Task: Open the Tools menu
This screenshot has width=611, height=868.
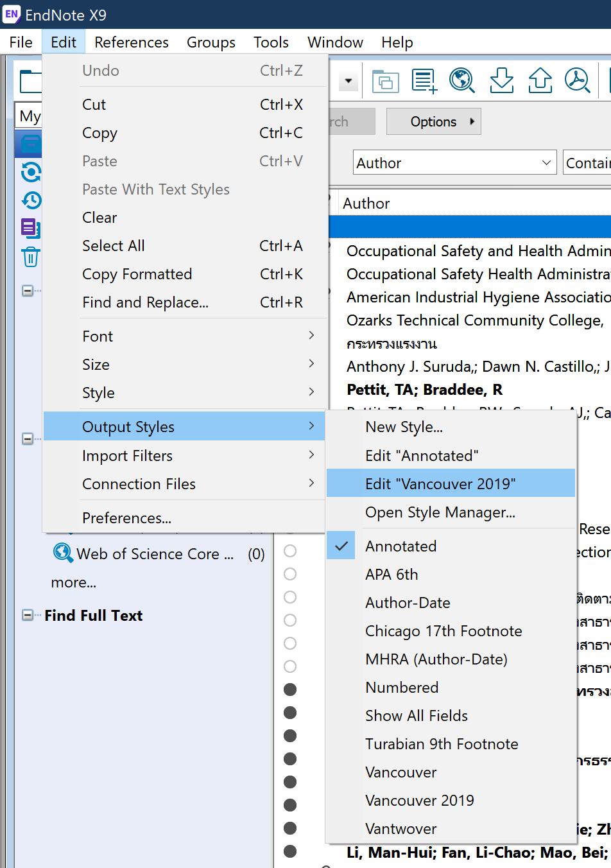Action: pyautogui.click(x=271, y=42)
